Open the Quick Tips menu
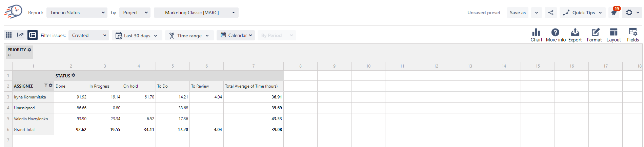The height and width of the screenshot is (147, 644). [x=582, y=13]
